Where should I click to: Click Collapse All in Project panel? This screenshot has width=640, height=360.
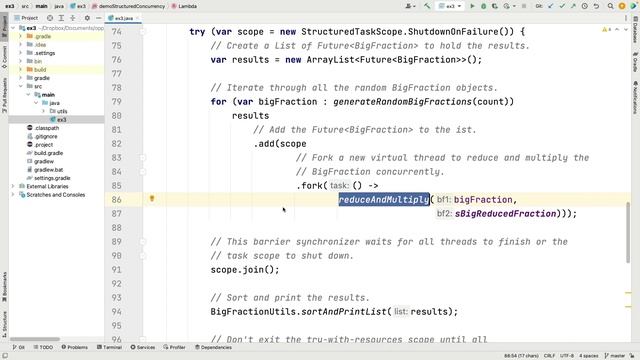[x=73, y=18]
